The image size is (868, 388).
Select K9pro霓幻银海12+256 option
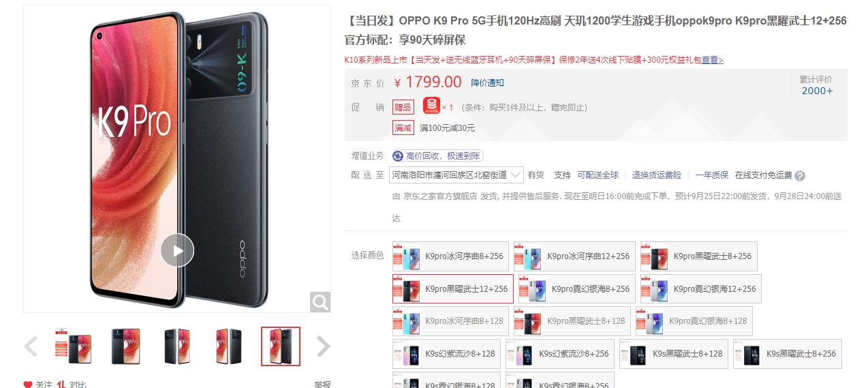coord(700,289)
